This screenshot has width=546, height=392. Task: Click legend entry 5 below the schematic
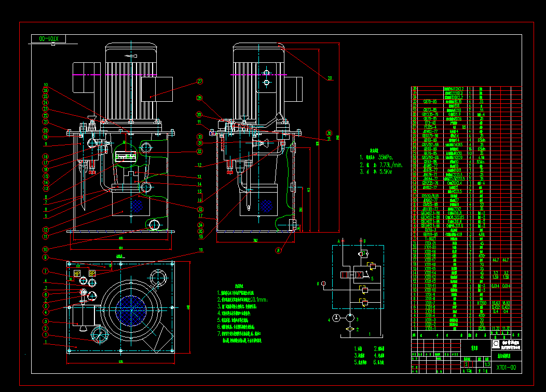pos(360,362)
